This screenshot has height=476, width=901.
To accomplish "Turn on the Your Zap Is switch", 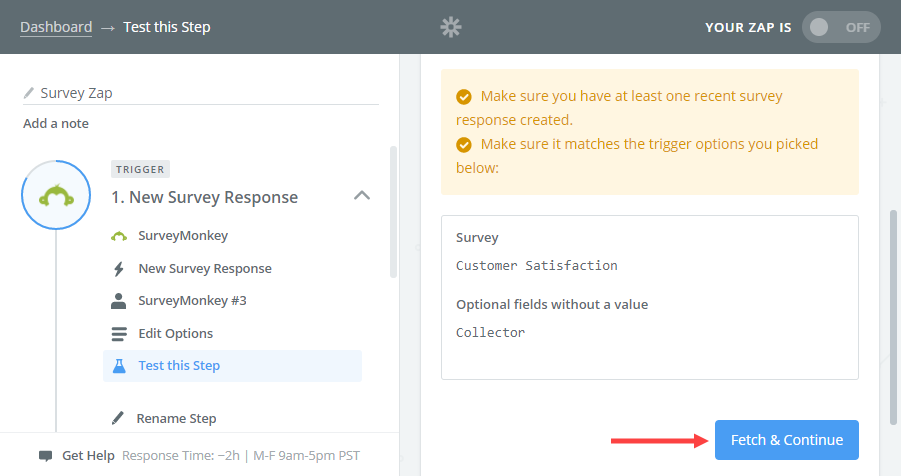I will (841, 27).
